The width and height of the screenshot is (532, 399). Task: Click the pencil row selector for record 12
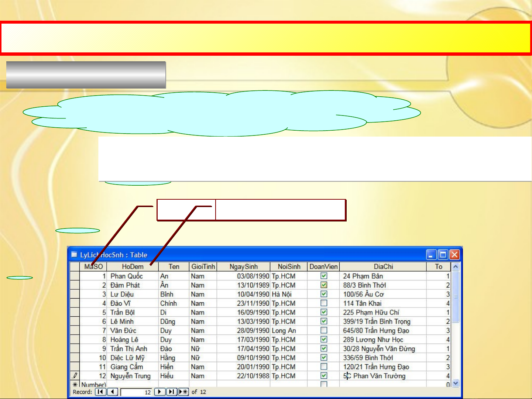75,376
